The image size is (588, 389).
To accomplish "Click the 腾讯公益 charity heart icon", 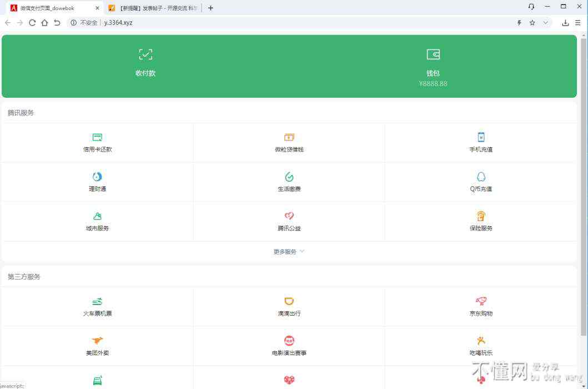I will pos(289,216).
